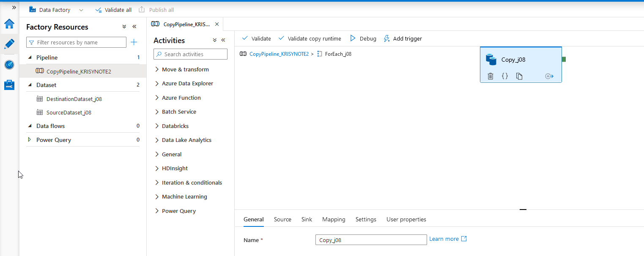Add a new resource with plus icon
The height and width of the screenshot is (256, 644).
[134, 42]
